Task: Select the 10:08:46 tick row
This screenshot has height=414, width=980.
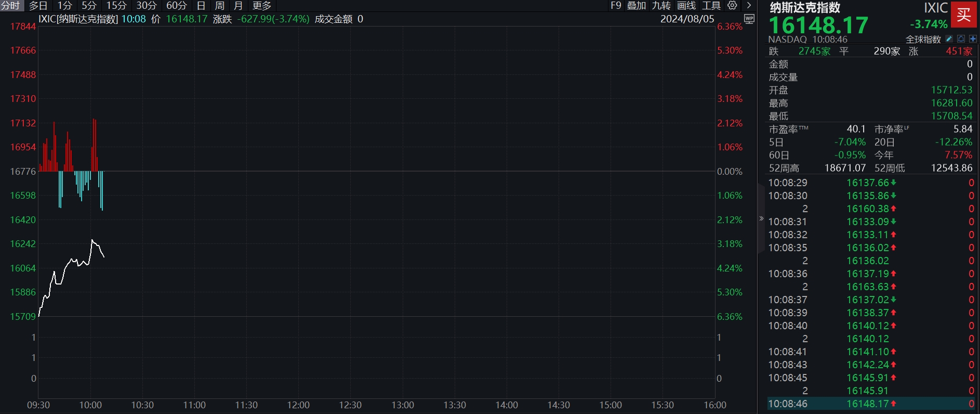Action: (871, 404)
